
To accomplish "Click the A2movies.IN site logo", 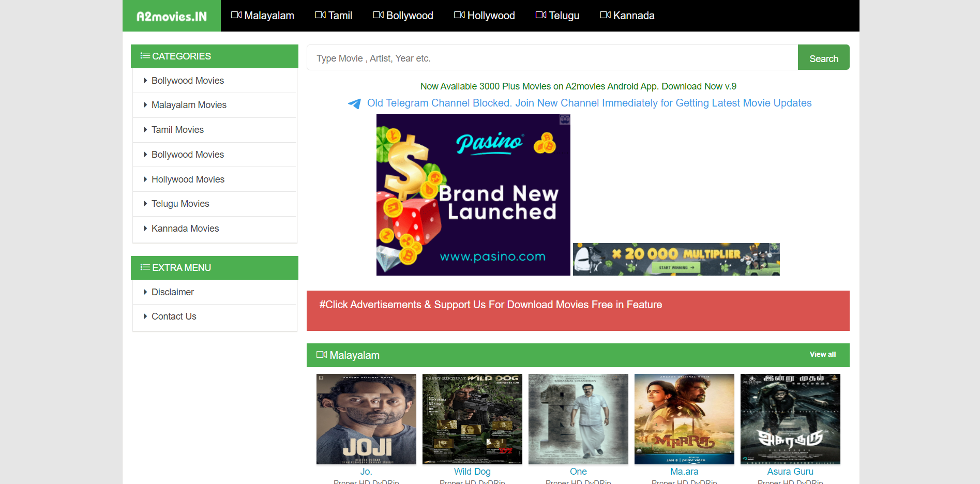I will [x=171, y=16].
